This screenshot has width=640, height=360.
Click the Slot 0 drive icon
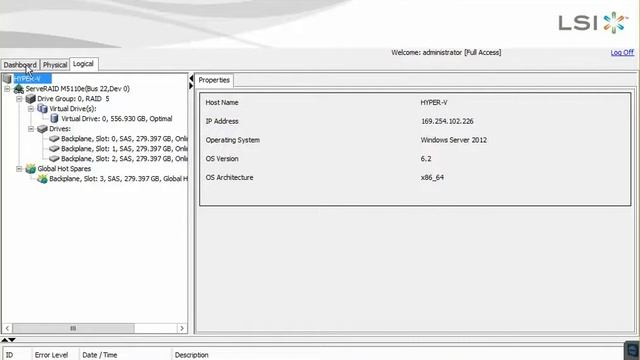(54, 139)
